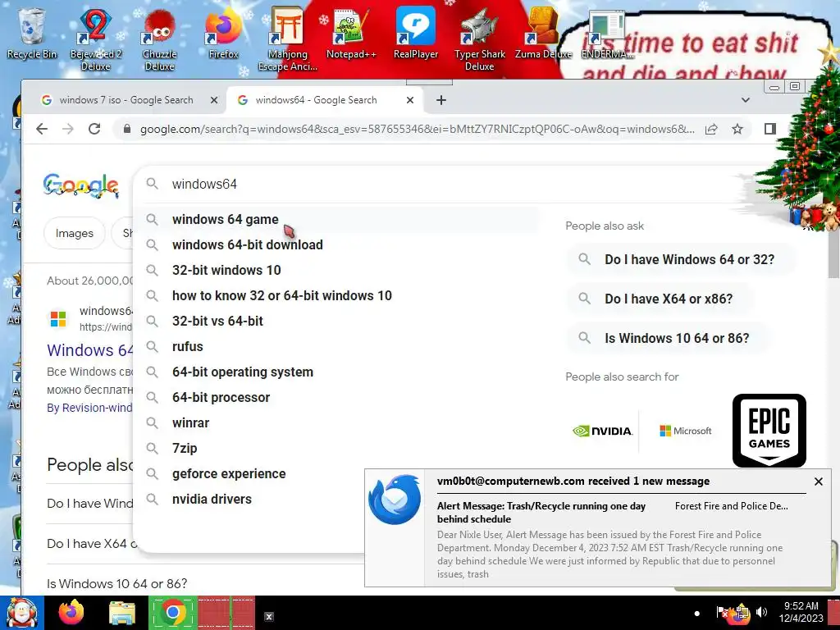Open the NVIDIA related search logo
This screenshot has width=840, height=630.
click(603, 431)
